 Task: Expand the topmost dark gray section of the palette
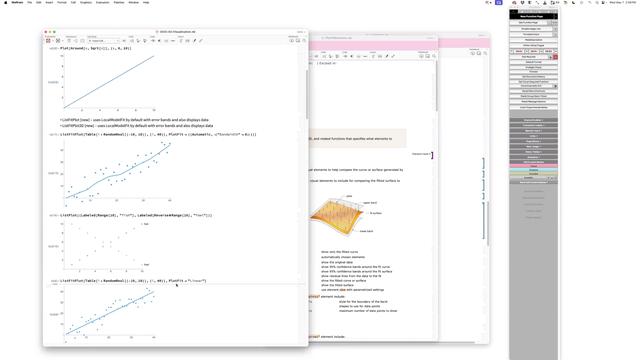(x=533, y=120)
